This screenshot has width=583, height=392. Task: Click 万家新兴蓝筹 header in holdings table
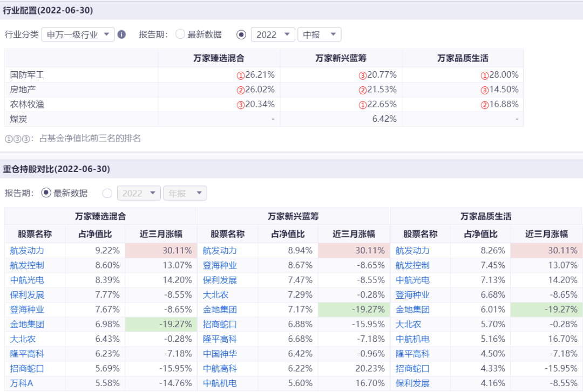coord(293,216)
